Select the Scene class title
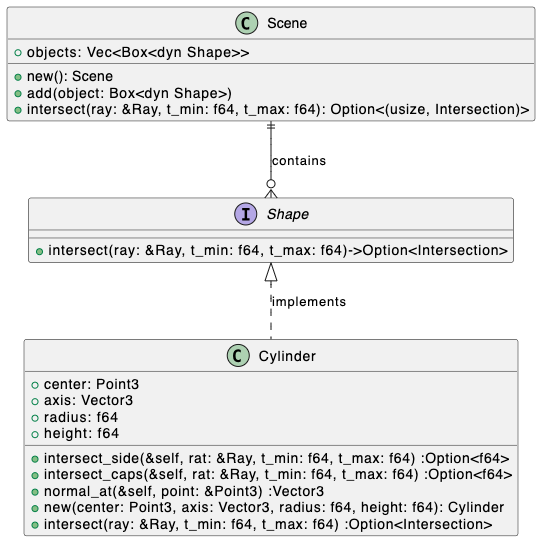Image resolution: width=542 pixels, height=542 pixels. 287,23
